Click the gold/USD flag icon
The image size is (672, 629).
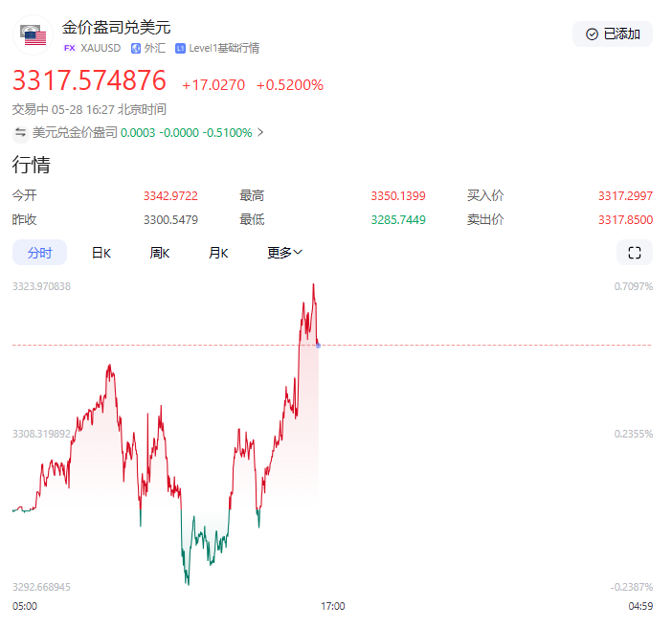coord(34,36)
